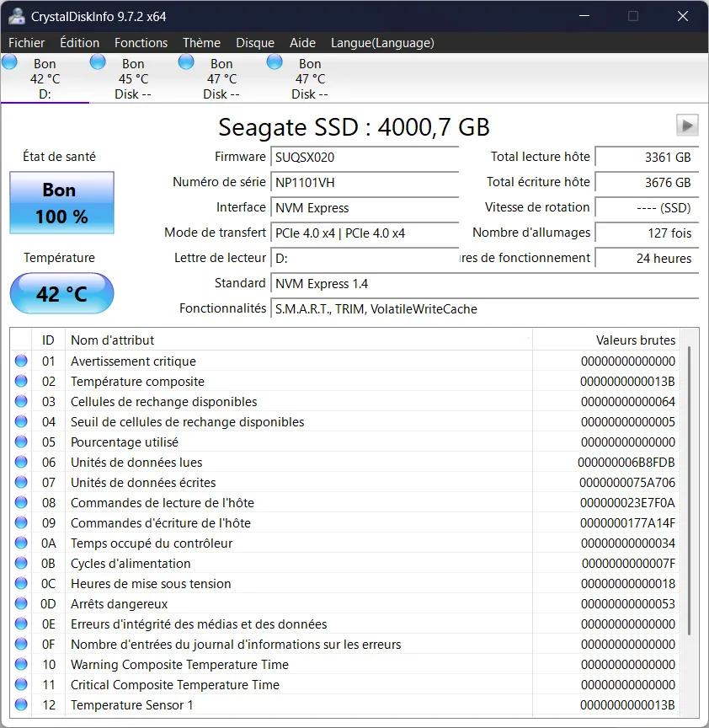The width and height of the screenshot is (709, 728).
Task: Click the status orb for Temperature Sensor 1
Action: [x=21, y=705]
